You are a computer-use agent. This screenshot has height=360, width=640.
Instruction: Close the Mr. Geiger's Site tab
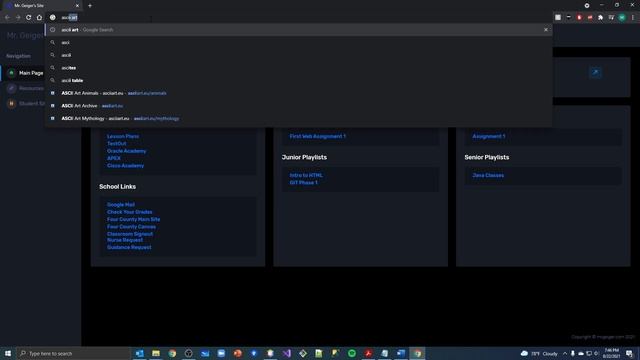(77, 6)
